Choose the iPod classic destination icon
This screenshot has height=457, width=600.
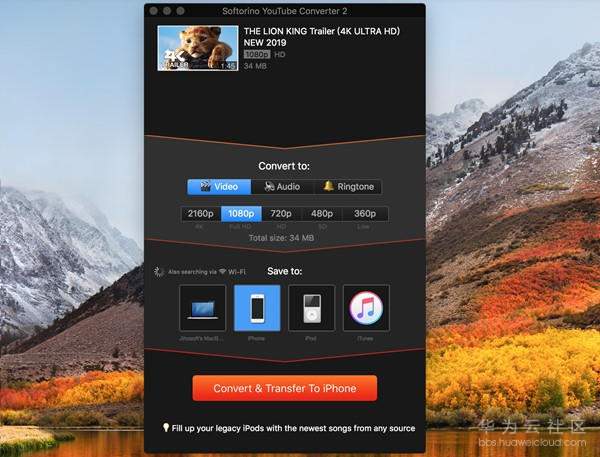coord(311,308)
